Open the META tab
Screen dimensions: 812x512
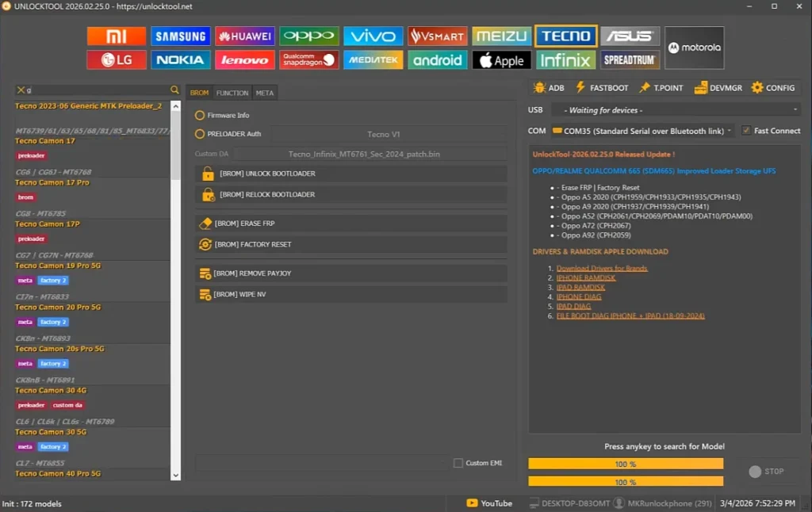coord(265,92)
